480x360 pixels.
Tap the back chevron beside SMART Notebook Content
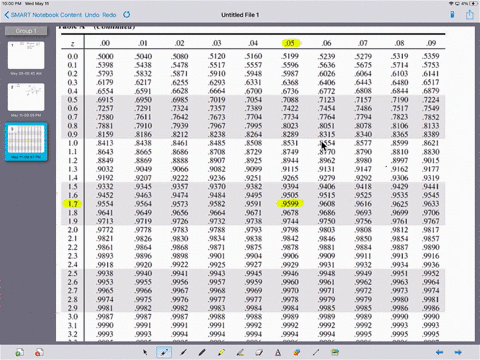pos(7,15)
